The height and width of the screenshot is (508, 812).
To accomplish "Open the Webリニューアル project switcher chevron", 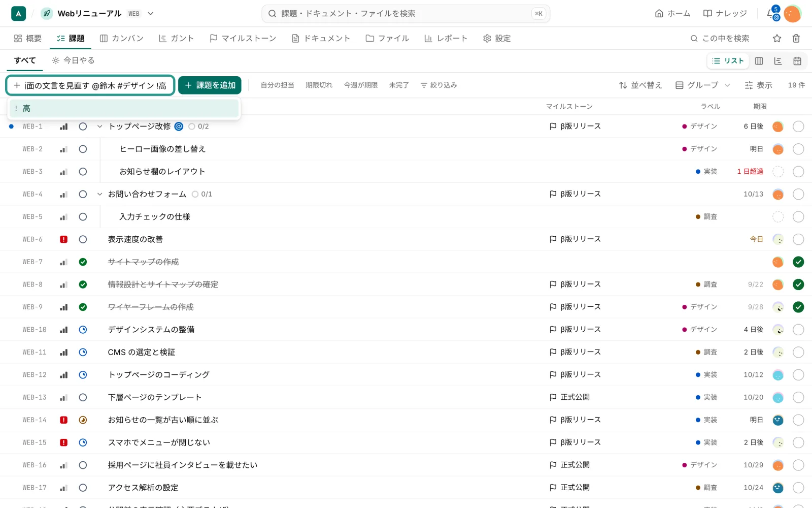I will (151, 14).
